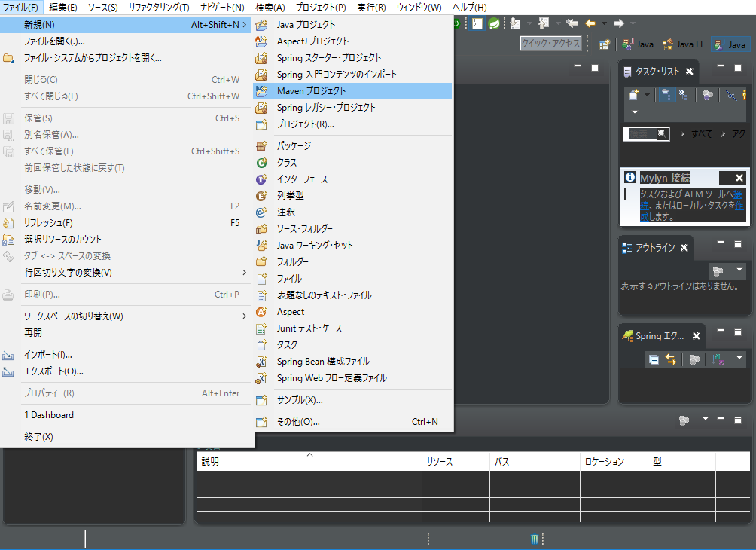Image resolution: width=756 pixels, height=550 pixels.
Task: Select ソース・フォルダー entry
Action: (x=352, y=229)
